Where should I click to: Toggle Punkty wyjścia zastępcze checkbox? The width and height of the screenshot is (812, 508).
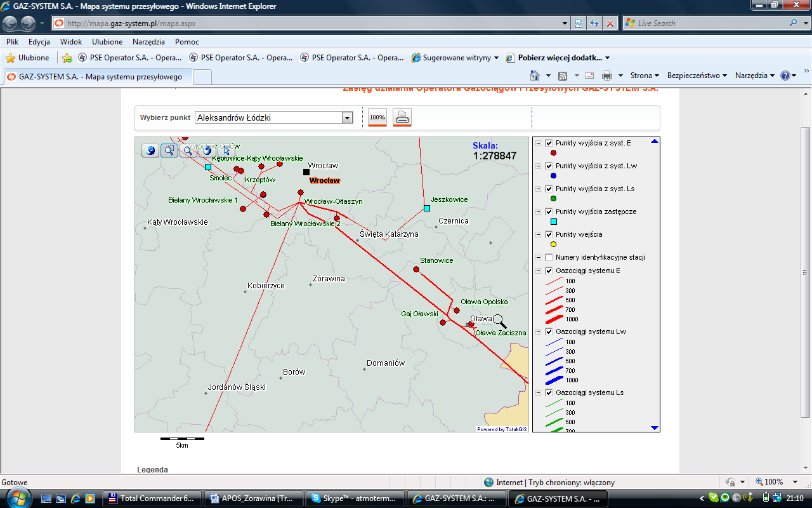[x=549, y=211]
